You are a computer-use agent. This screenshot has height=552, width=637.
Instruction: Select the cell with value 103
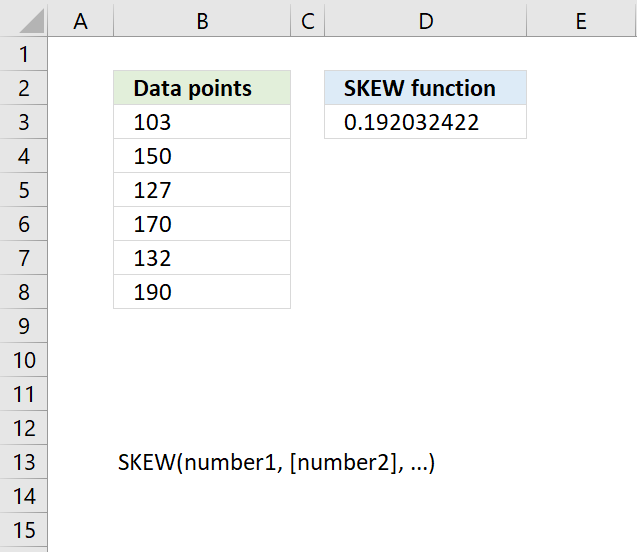point(202,122)
